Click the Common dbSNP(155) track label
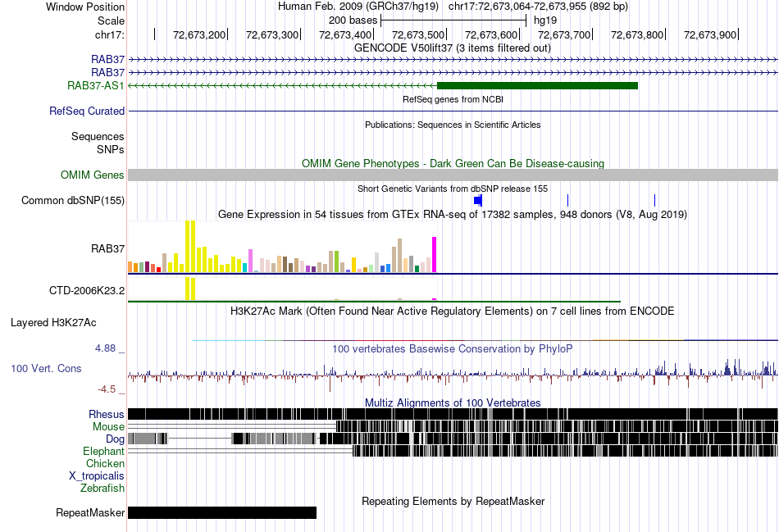This screenshot has height=532, width=779. 73,200
